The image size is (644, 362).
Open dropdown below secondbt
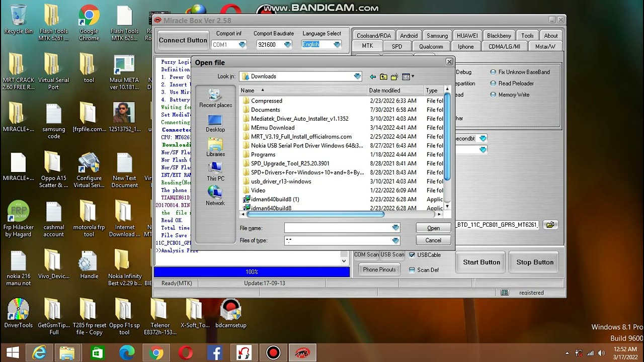point(483,150)
